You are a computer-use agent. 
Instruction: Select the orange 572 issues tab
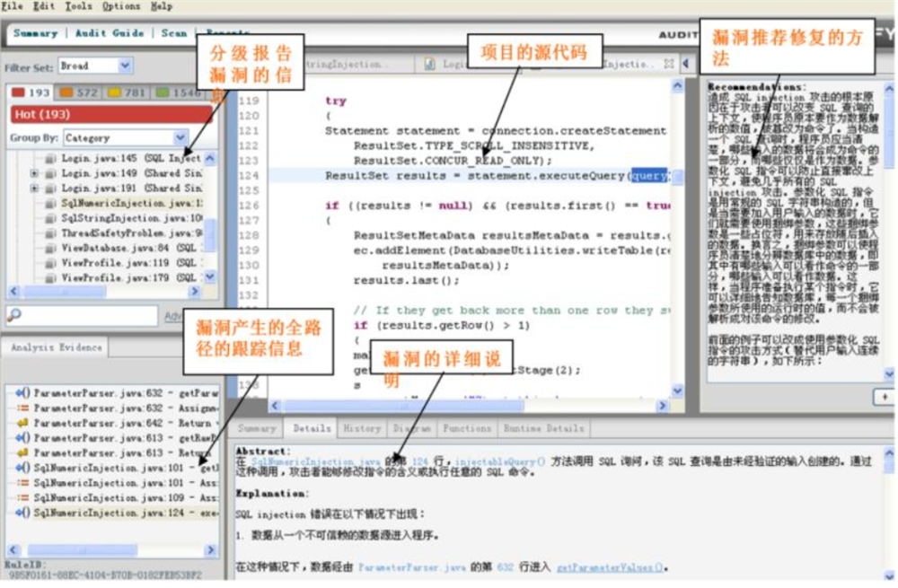pos(79,92)
